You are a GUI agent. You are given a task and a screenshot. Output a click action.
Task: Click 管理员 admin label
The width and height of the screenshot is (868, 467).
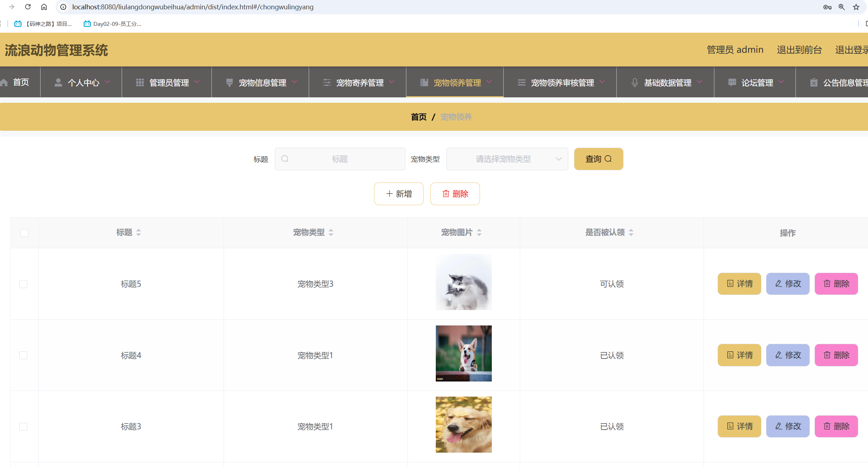click(x=735, y=50)
